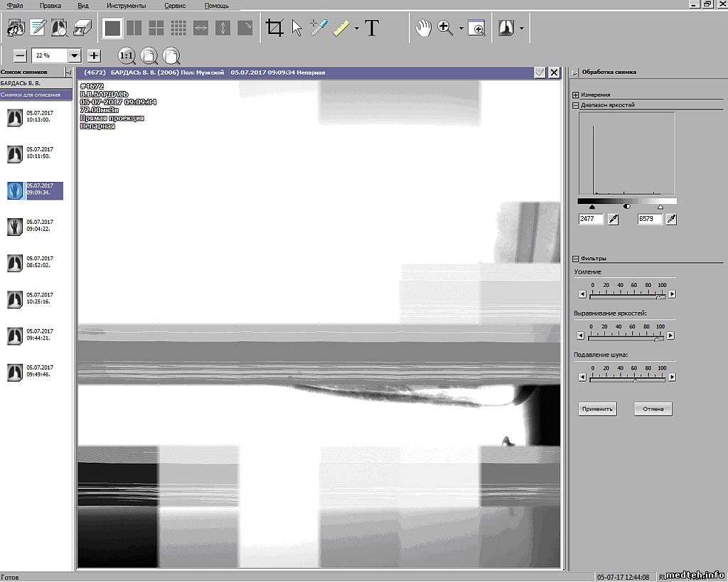The image size is (728, 582).
Task: Select the ruler measurement tool
Action: click(x=342, y=28)
